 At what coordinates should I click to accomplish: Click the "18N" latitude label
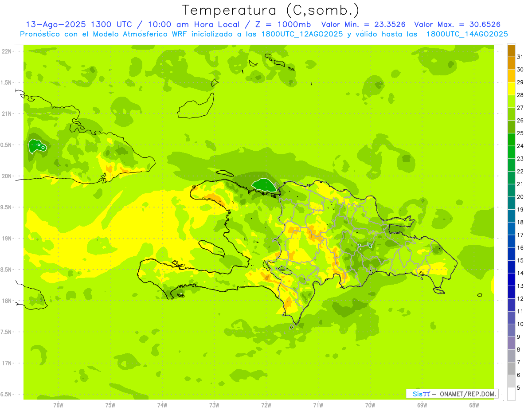point(7,301)
